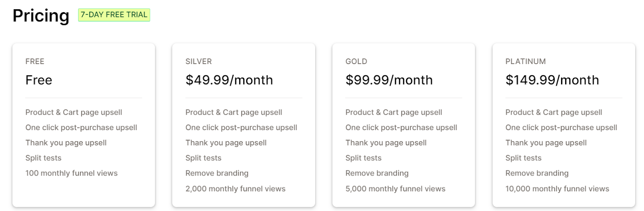Click the $49.99/month price
This screenshot has width=644, height=211.
pos(229,80)
